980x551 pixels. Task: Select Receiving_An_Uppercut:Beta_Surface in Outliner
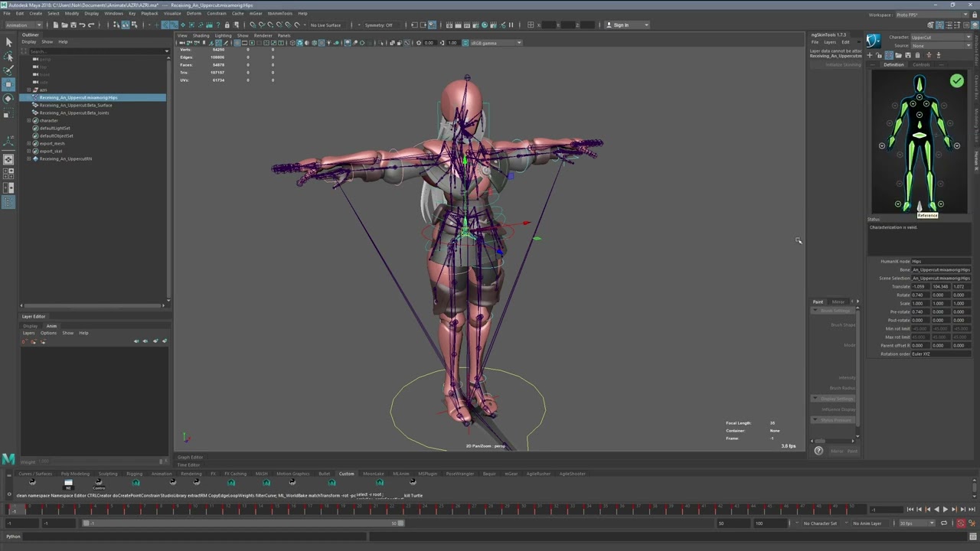click(x=76, y=105)
